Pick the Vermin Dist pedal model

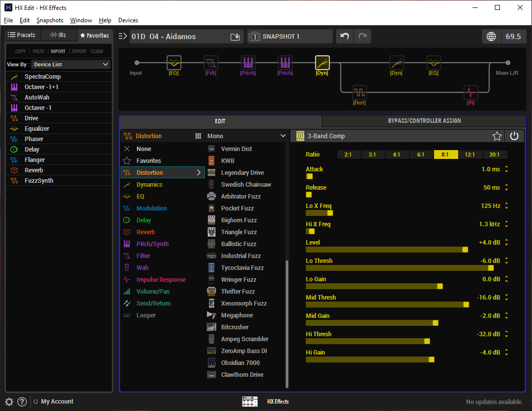click(x=237, y=149)
